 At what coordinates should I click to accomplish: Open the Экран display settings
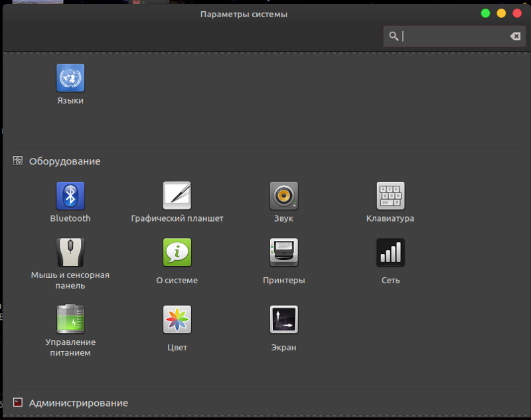(x=283, y=318)
